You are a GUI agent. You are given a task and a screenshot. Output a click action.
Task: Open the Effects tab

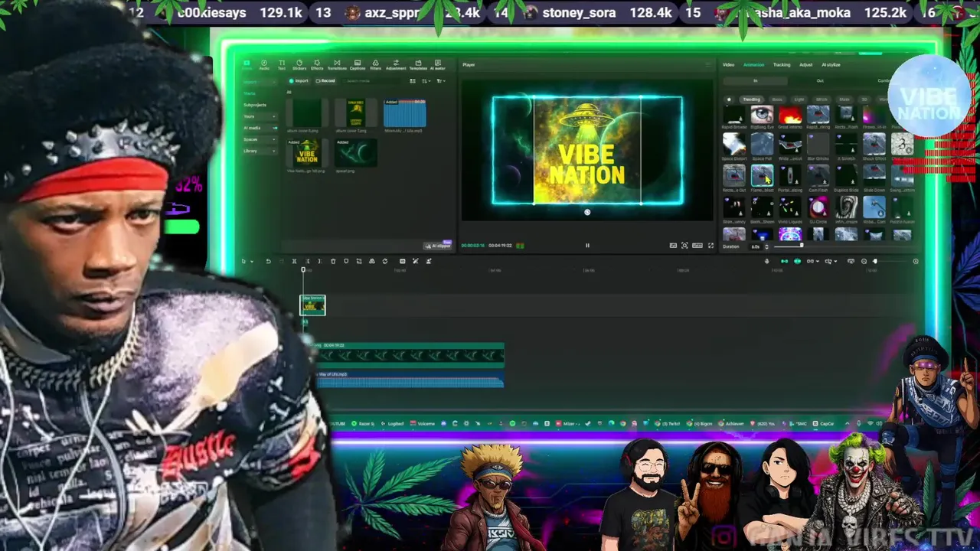click(317, 64)
